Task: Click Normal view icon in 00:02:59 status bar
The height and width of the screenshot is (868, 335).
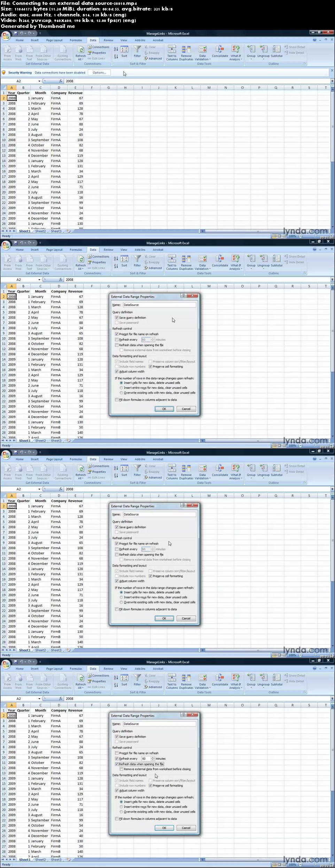Action: (274, 655)
